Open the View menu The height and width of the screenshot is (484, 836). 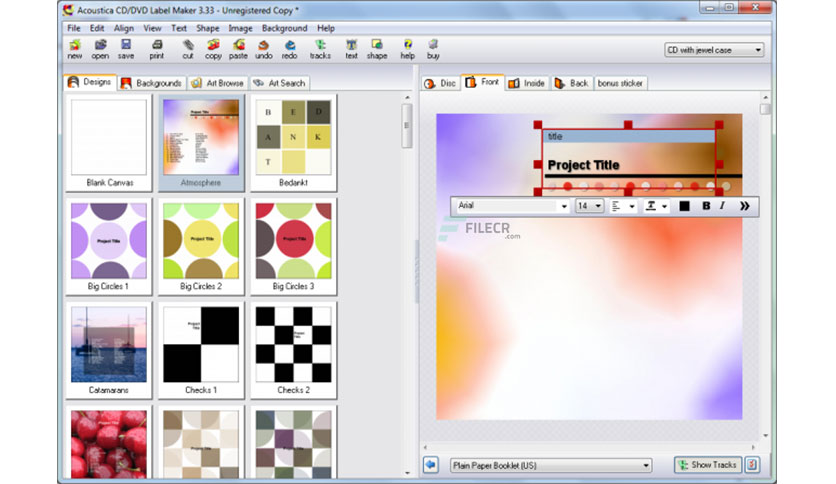pos(152,28)
